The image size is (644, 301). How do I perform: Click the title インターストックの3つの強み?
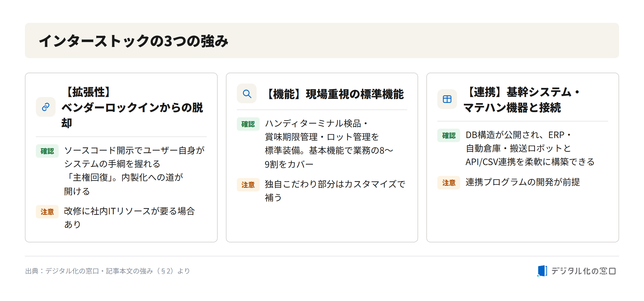(x=133, y=41)
